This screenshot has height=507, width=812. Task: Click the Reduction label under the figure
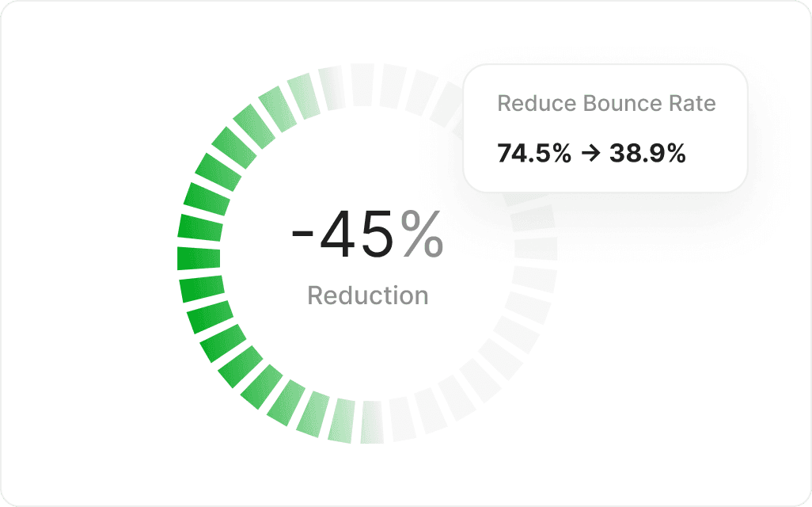click(368, 295)
